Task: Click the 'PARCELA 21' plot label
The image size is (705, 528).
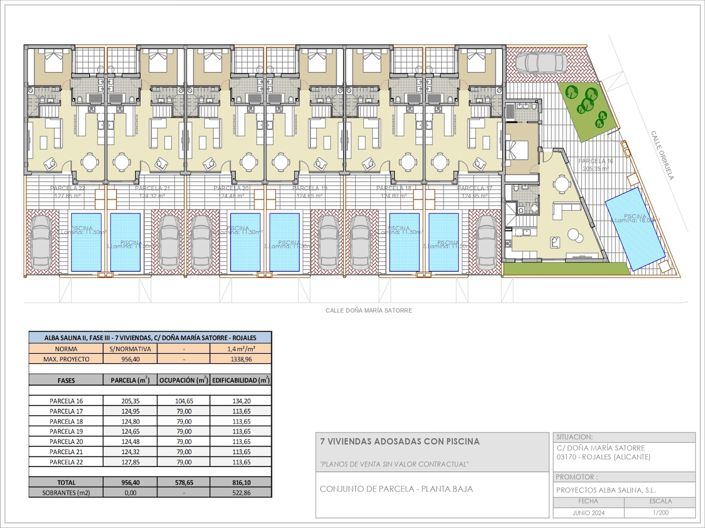Action: coord(150,188)
